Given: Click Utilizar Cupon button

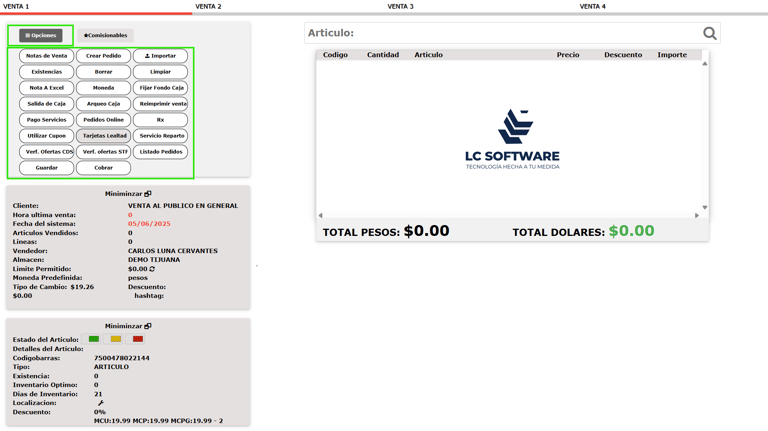Looking at the screenshot, I should point(47,136).
